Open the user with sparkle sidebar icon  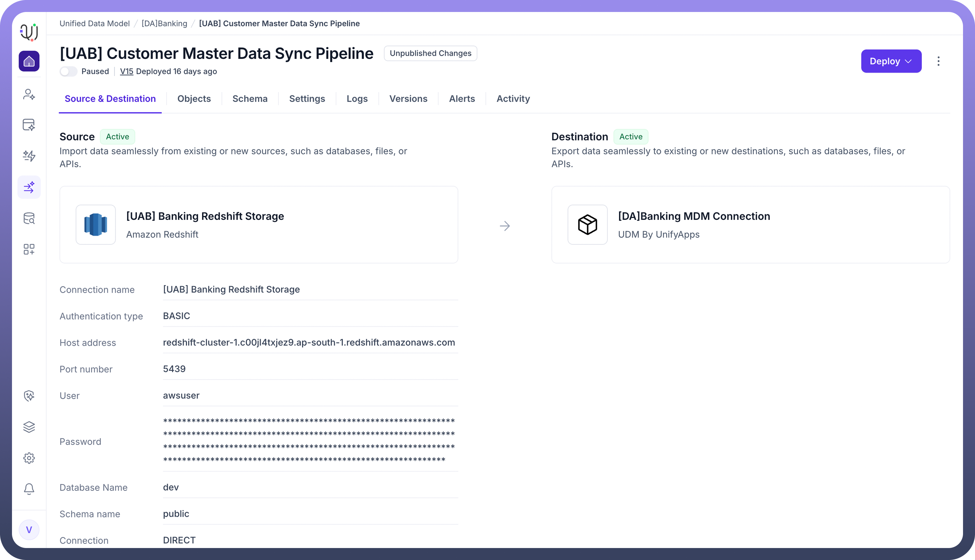tap(29, 94)
